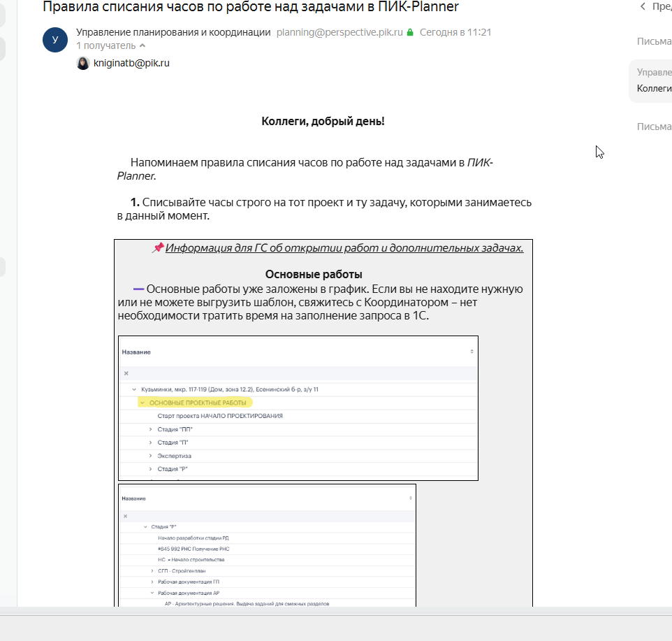Click the greeting 'Коллеги, добрый день!'
Viewport: 672px width, 641px height.
click(x=323, y=122)
